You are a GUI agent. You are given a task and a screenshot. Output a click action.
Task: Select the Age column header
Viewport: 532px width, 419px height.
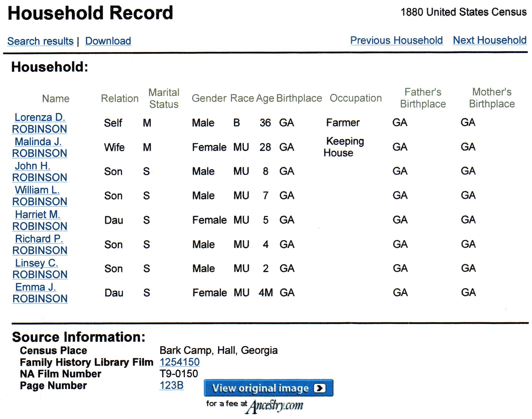pyautogui.click(x=265, y=99)
